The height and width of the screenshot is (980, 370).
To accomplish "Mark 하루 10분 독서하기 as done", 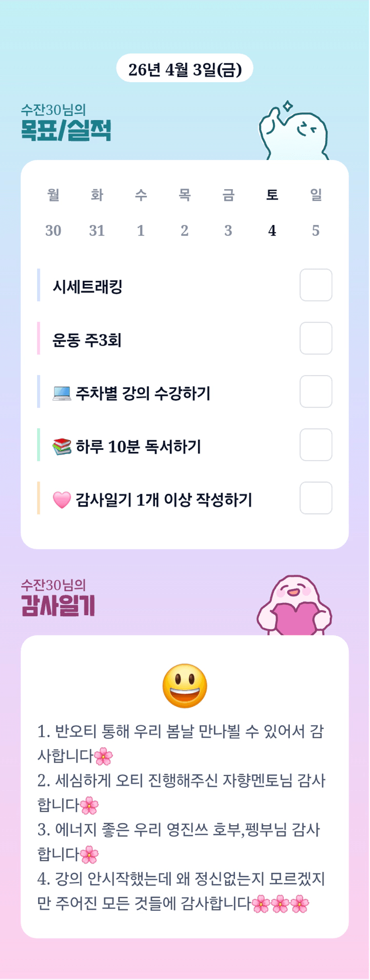I will (316, 444).
